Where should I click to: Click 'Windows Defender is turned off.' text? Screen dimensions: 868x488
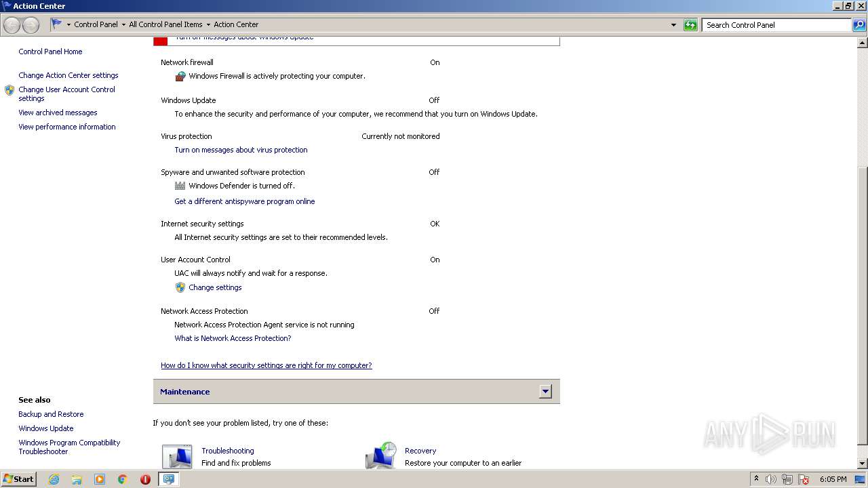pos(241,186)
